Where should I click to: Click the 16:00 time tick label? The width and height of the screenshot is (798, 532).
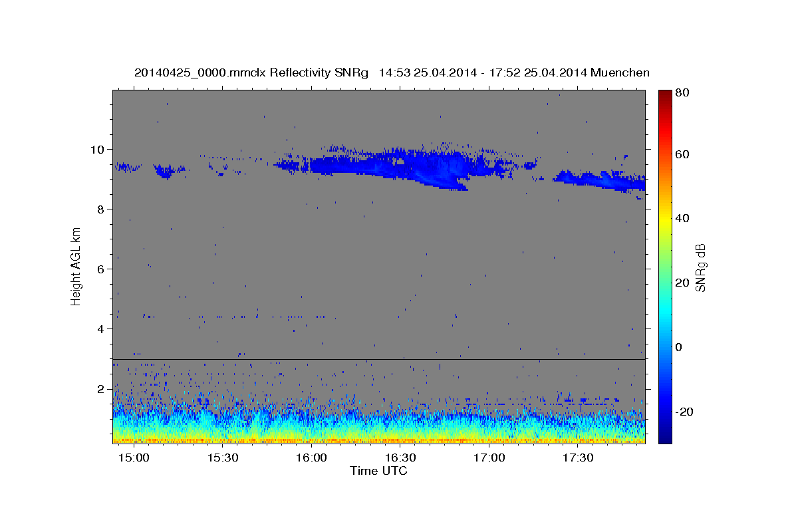click(312, 459)
